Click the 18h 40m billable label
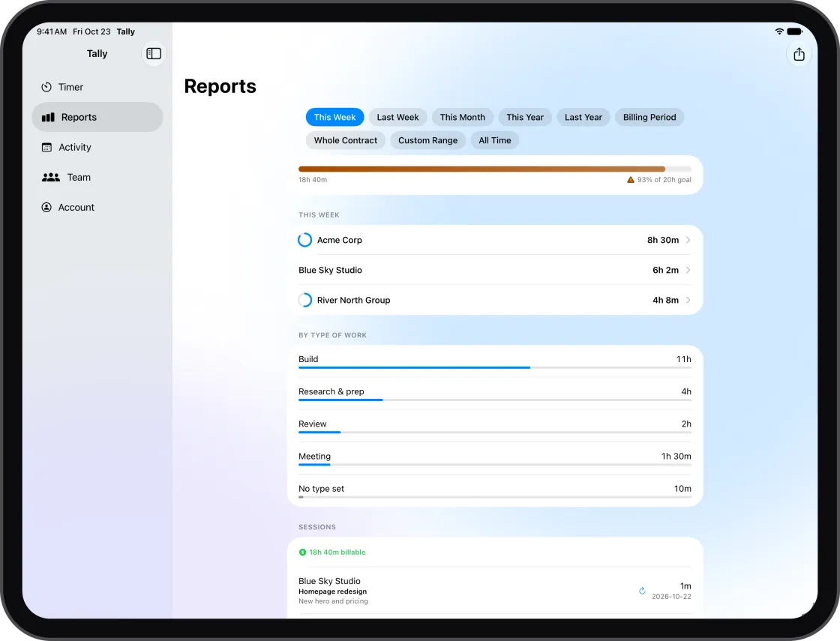The image size is (840, 641). point(337,552)
